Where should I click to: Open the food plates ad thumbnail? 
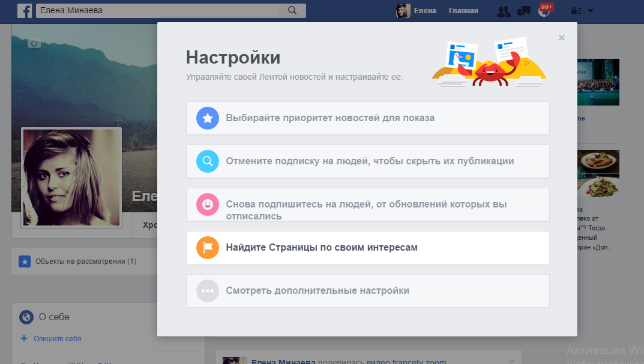pos(598,173)
